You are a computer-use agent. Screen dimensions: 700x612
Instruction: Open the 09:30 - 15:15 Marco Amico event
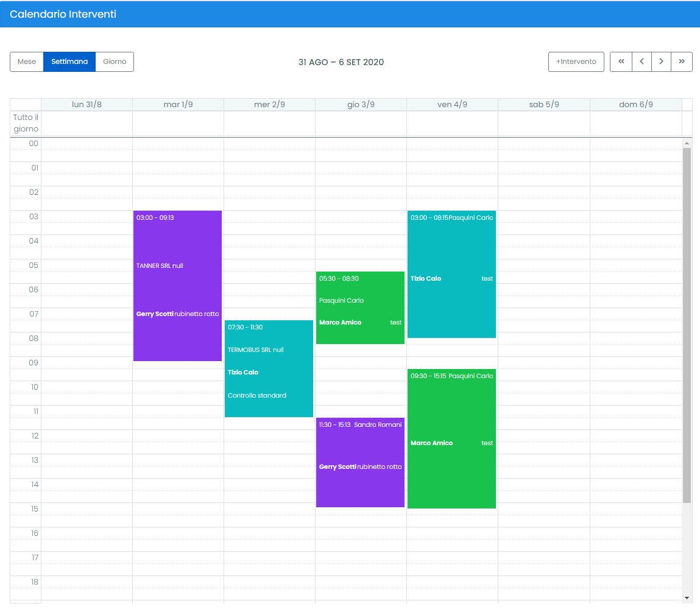[452, 439]
